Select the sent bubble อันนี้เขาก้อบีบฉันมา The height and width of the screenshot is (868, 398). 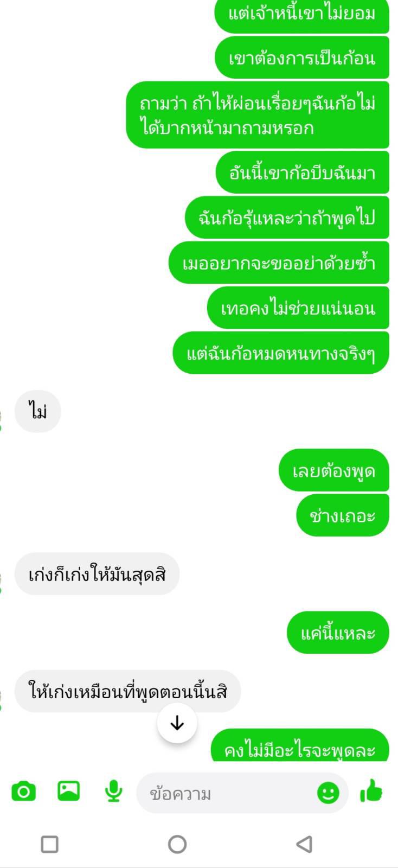click(x=303, y=173)
